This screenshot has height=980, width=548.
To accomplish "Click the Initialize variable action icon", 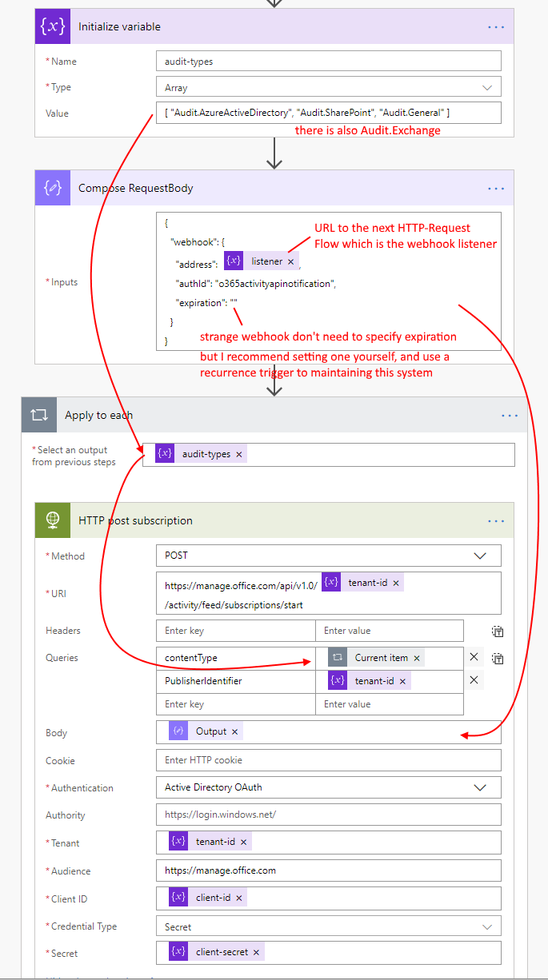I will (53, 26).
